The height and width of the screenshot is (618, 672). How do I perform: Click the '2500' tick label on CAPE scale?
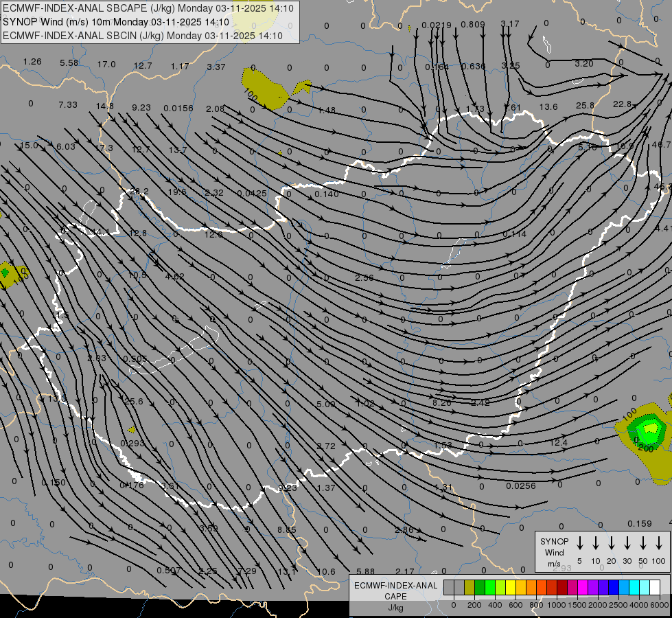[x=618, y=605]
